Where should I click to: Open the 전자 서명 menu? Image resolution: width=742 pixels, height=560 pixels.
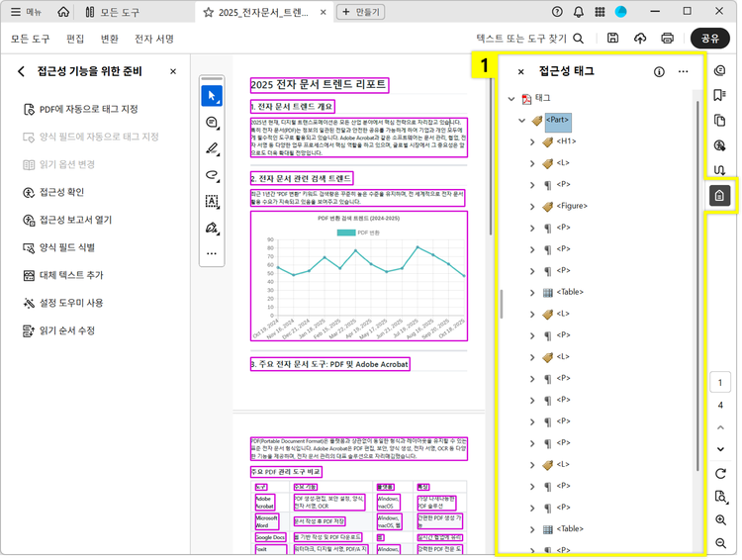tap(154, 39)
